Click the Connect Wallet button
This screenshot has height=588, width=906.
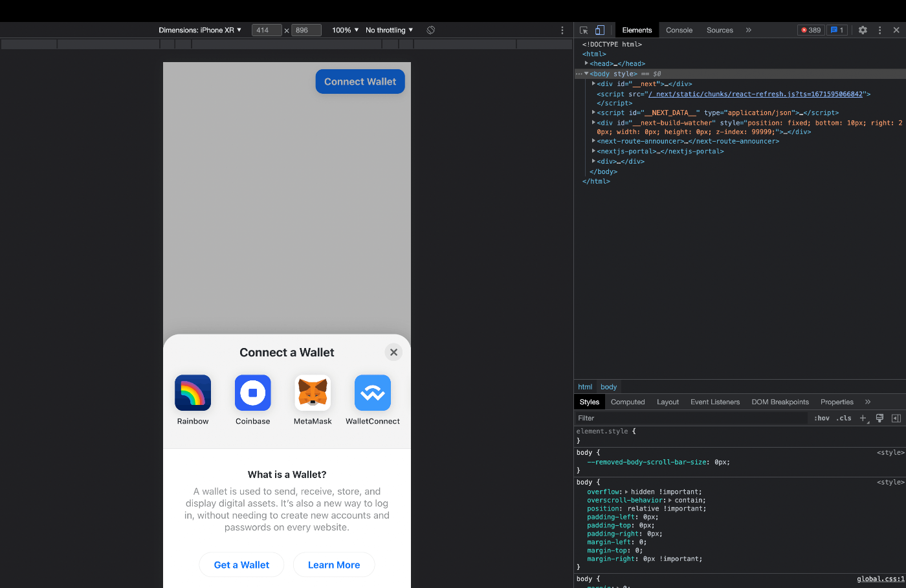(360, 82)
